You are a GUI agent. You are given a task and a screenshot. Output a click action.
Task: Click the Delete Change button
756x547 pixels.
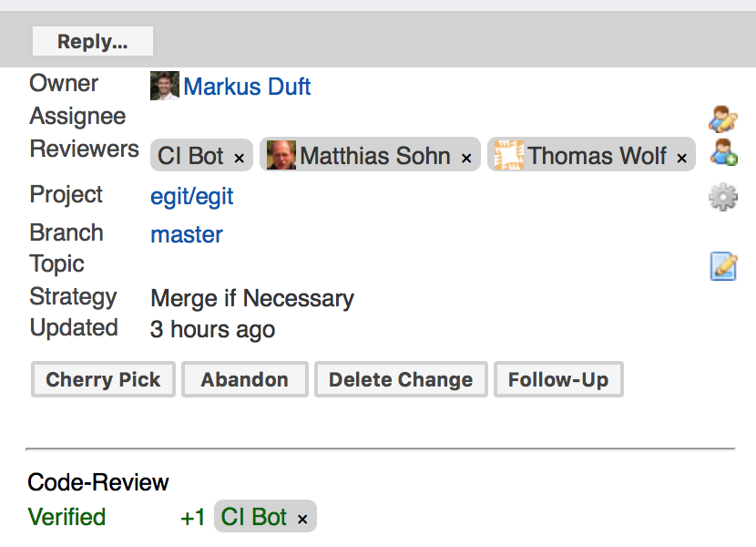(x=401, y=379)
